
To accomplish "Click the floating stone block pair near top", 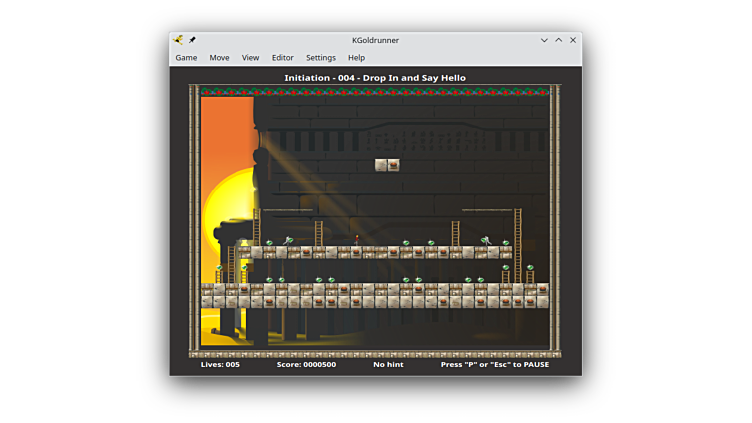I will tap(387, 165).
